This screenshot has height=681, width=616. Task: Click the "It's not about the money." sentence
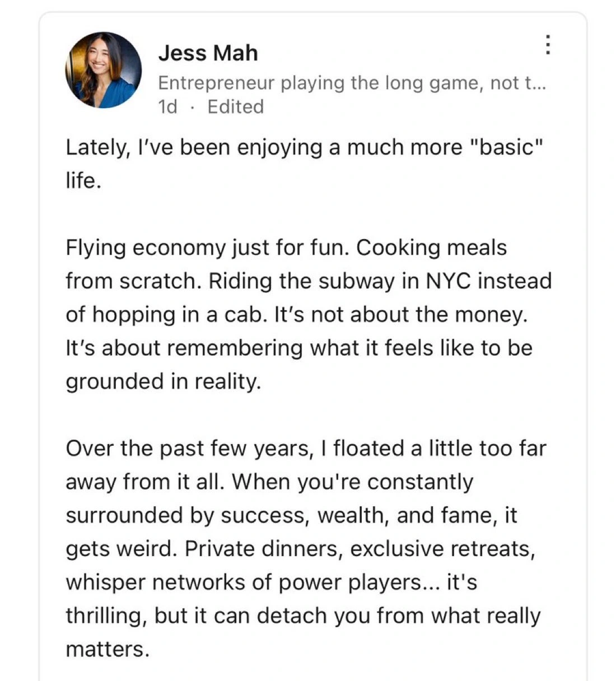tap(401, 314)
